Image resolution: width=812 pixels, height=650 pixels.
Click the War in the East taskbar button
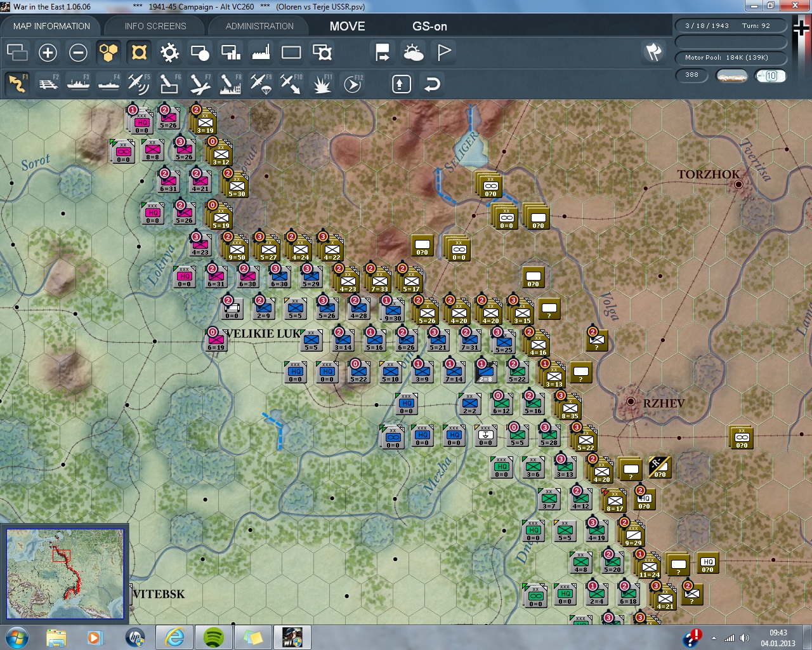click(x=292, y=637)
